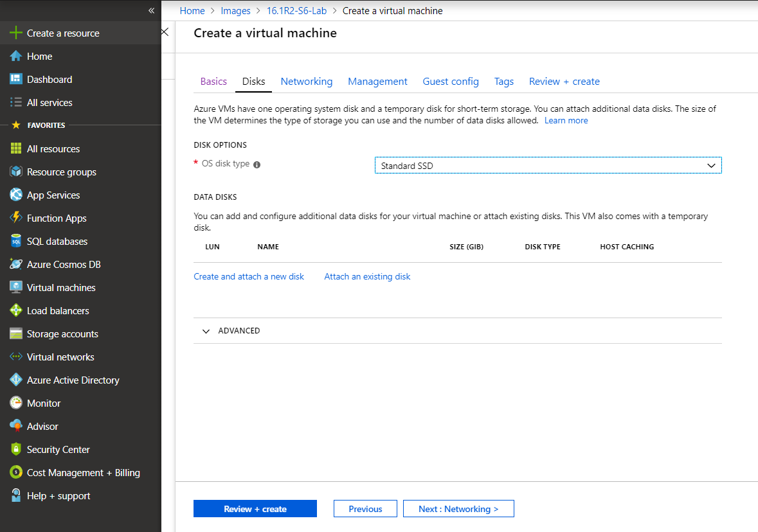Click the Function Apps lightning icon
The height and width of the screenshot is (532, 758).
click(x=16, y=218)
